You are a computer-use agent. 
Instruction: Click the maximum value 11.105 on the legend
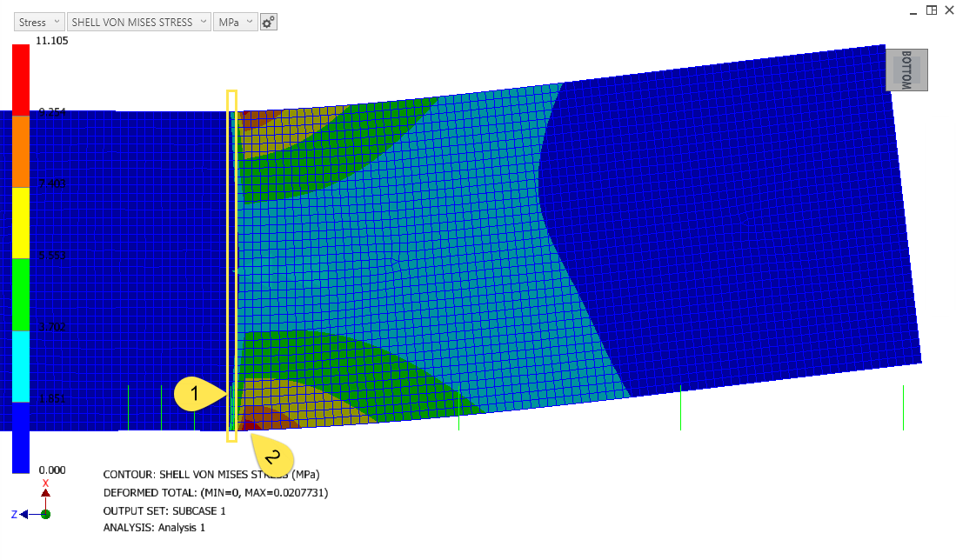tap(52, 40)
